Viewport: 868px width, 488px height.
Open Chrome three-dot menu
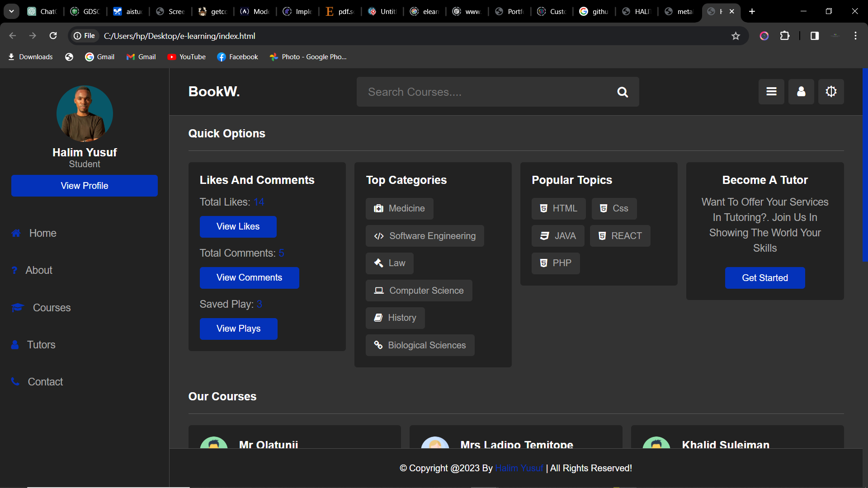click(855, 36)
